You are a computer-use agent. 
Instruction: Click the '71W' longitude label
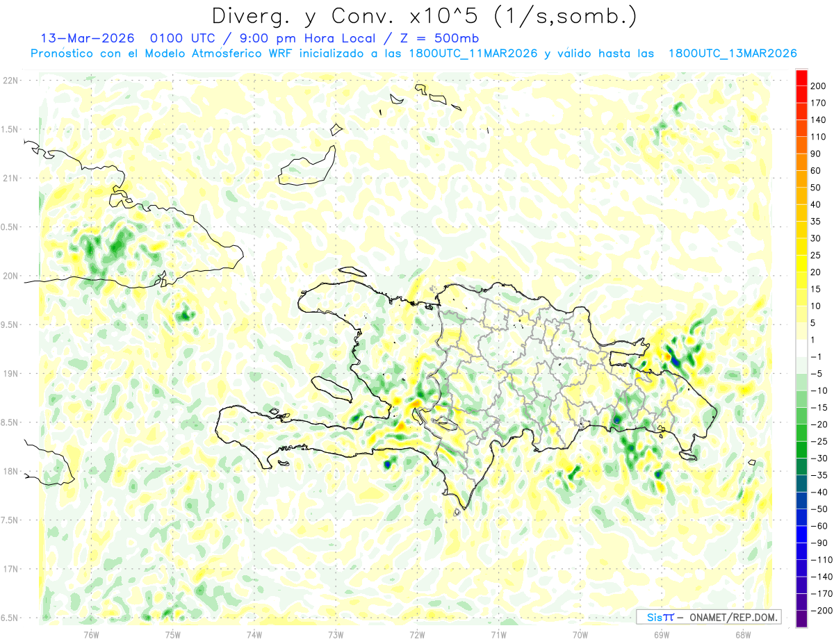coord(498,636)
